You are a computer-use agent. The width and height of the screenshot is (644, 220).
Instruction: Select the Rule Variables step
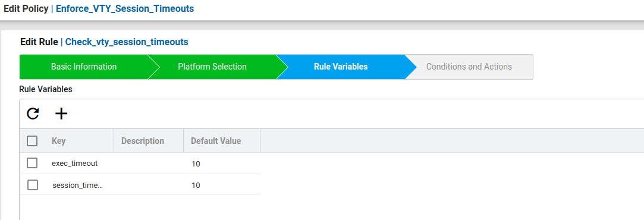coord(341,67)
